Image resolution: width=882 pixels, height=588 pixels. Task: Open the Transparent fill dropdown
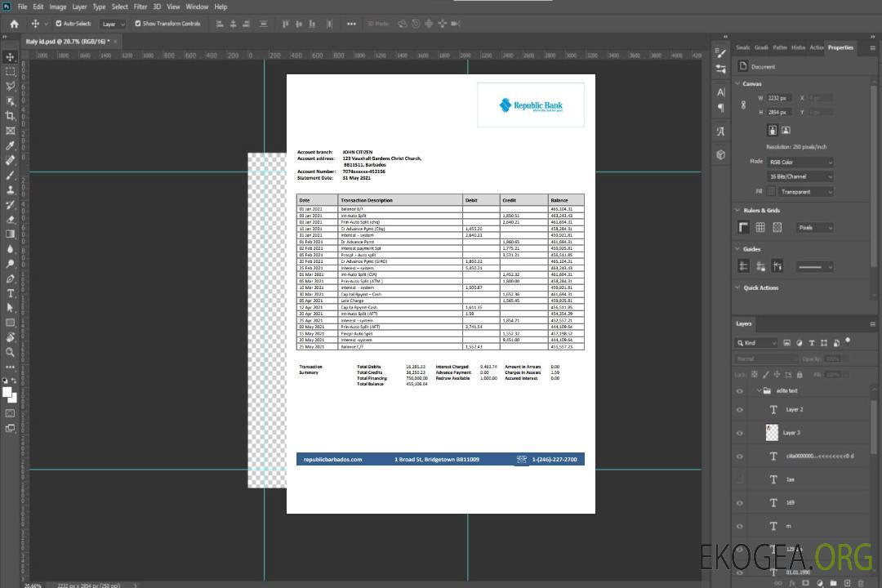(x=805, y=192)
